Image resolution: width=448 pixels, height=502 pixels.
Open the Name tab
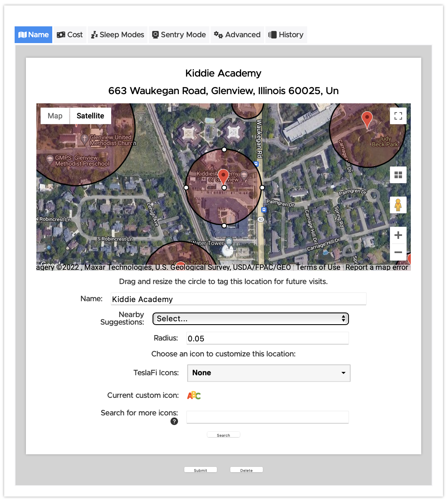(x=33, y=35)
